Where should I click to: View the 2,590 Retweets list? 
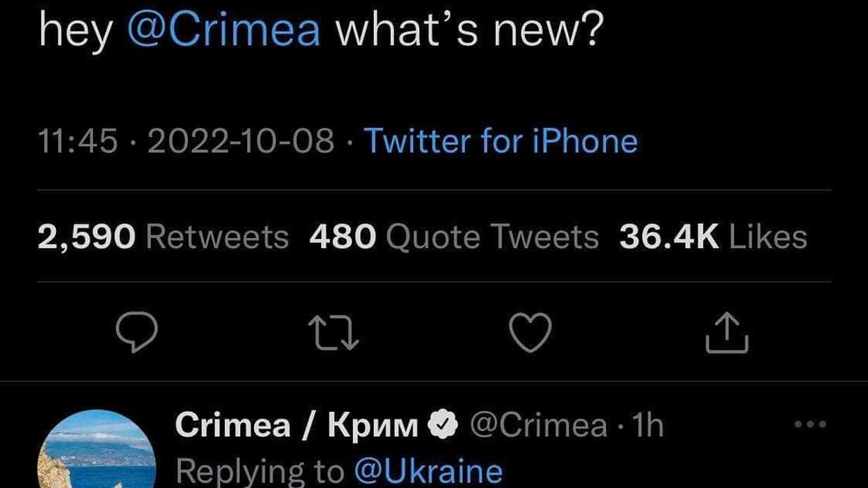pyautogui.click(x=163, y=237)
